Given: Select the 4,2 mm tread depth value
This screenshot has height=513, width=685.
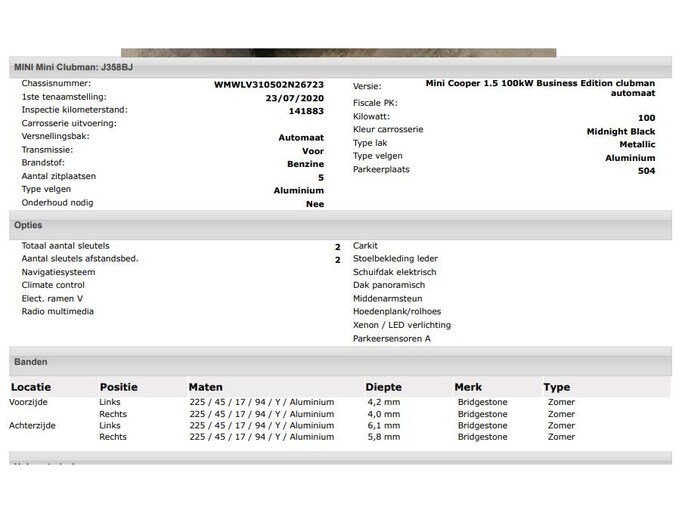Looking at the screenshot, I should [x=383, y=402].
